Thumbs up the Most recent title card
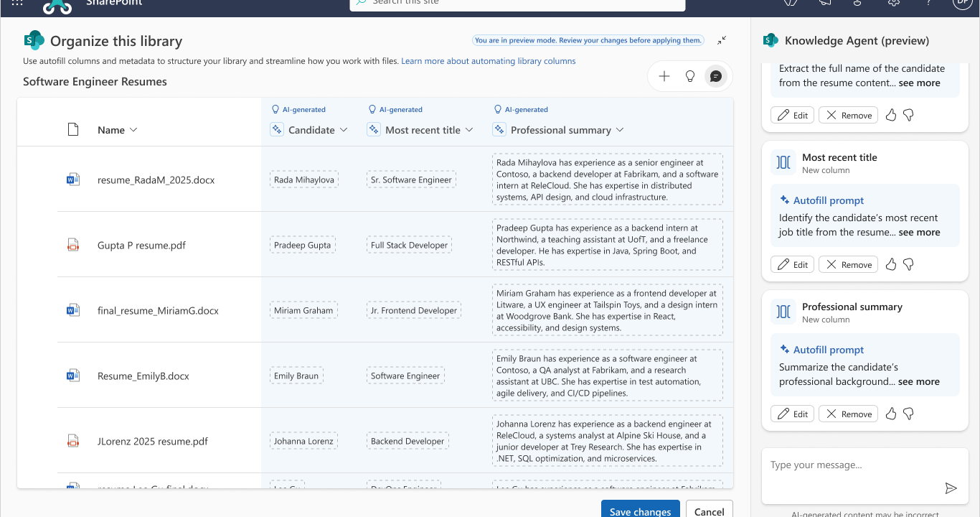Image resolution: width=980 pixels, height=517 pixels. tap(891, 264)
